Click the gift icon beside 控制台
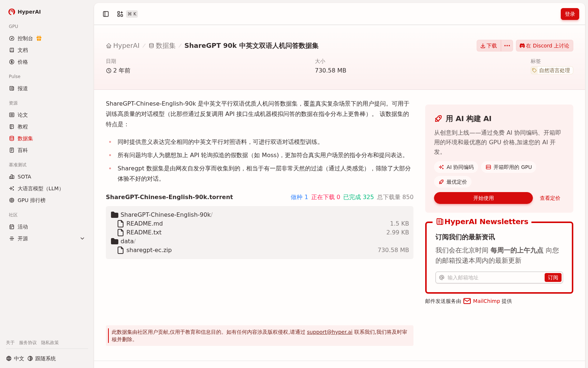Screen dimensions: 588x368 click(x=39, y=38)
